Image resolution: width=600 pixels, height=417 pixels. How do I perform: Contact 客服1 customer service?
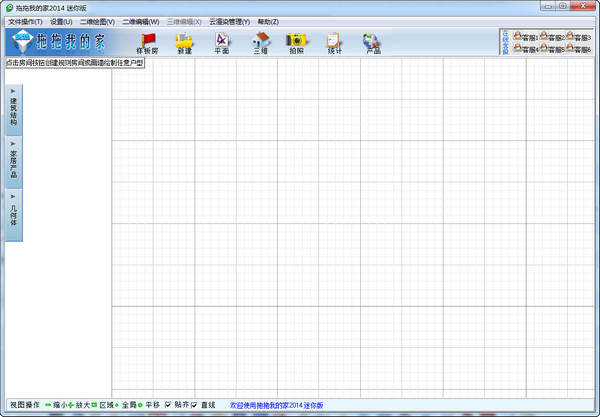point(526,36)
